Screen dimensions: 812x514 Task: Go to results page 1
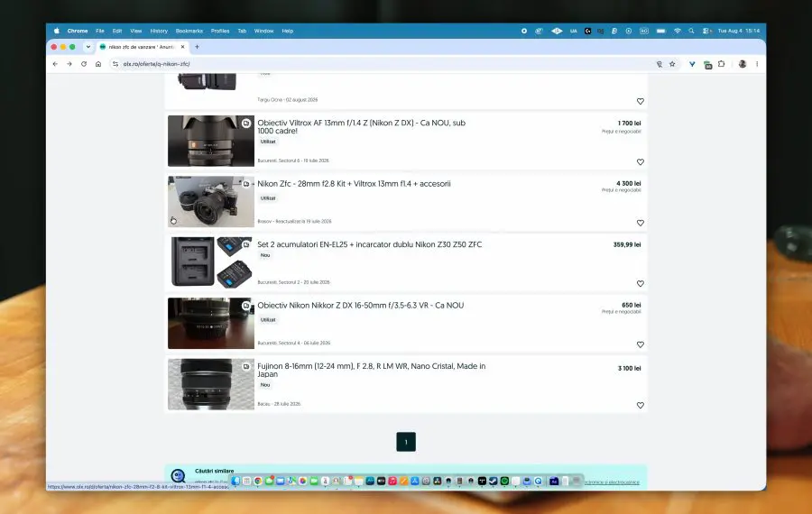[x=406, y=442]
